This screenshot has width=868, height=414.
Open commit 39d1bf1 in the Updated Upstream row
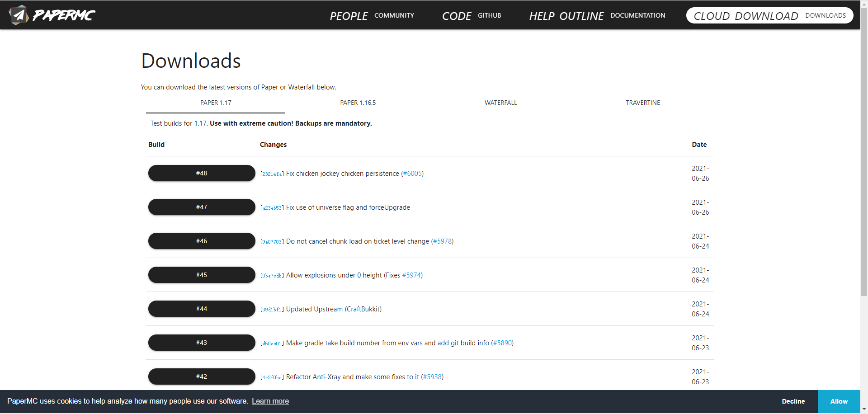[x=272, y=310]
